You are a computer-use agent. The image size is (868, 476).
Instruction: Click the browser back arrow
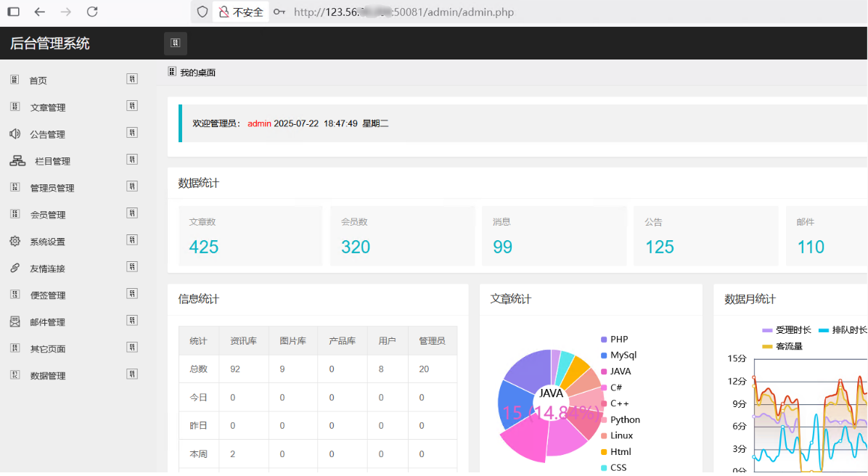40,12
